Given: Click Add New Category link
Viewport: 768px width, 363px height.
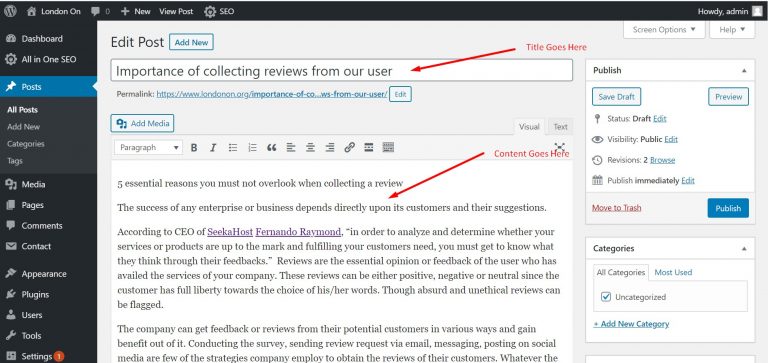Looking at the screenshot, I should point(631,324).
